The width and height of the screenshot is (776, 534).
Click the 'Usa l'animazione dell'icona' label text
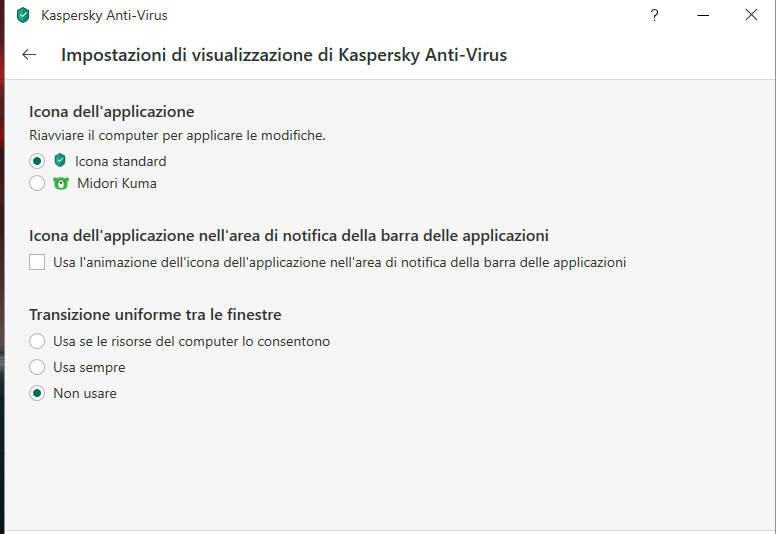click(x=339, y=262)
